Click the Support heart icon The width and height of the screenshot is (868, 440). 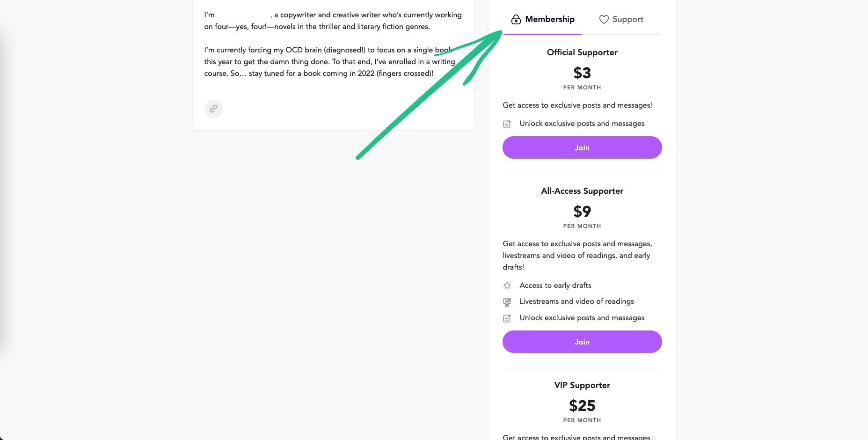click(x=604, y=19)
